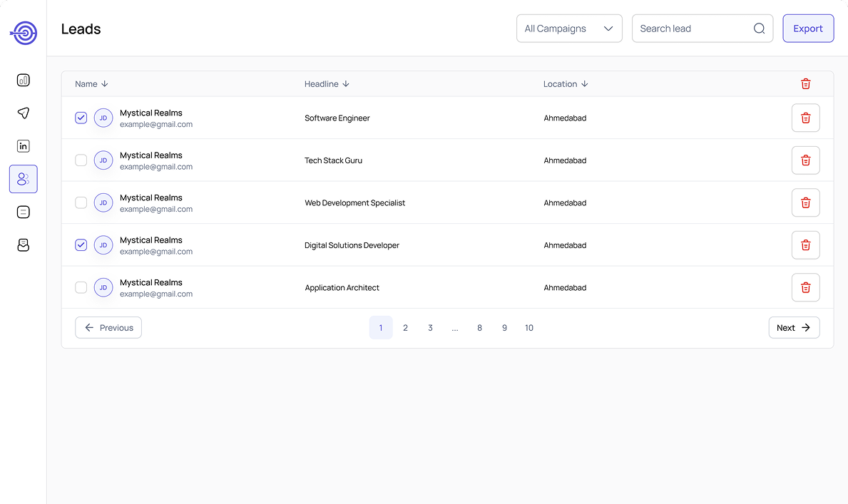848x504 pixels.
Task: Open the LinkedIn sidebar icon
Action: (24, 146)
